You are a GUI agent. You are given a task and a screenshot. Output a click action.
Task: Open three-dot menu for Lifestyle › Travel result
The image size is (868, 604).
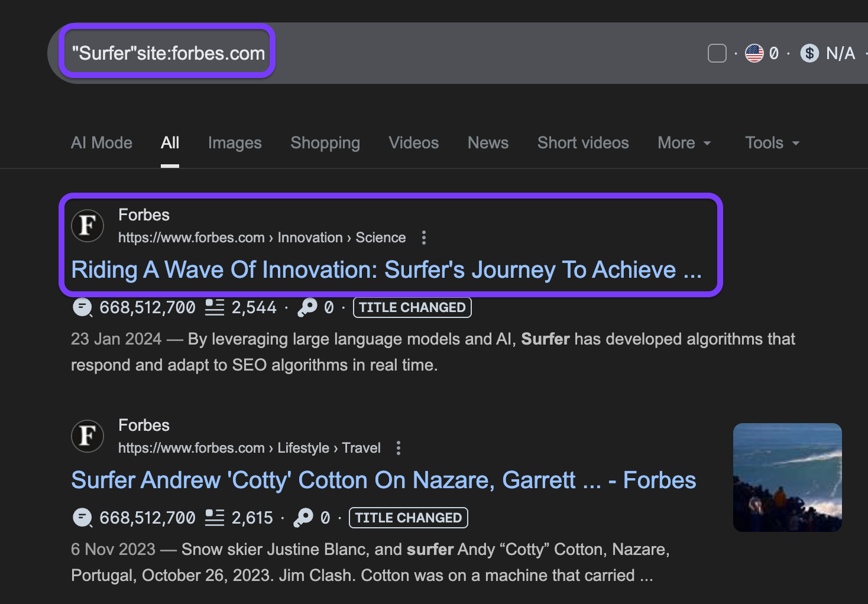[x=399, y=448]
